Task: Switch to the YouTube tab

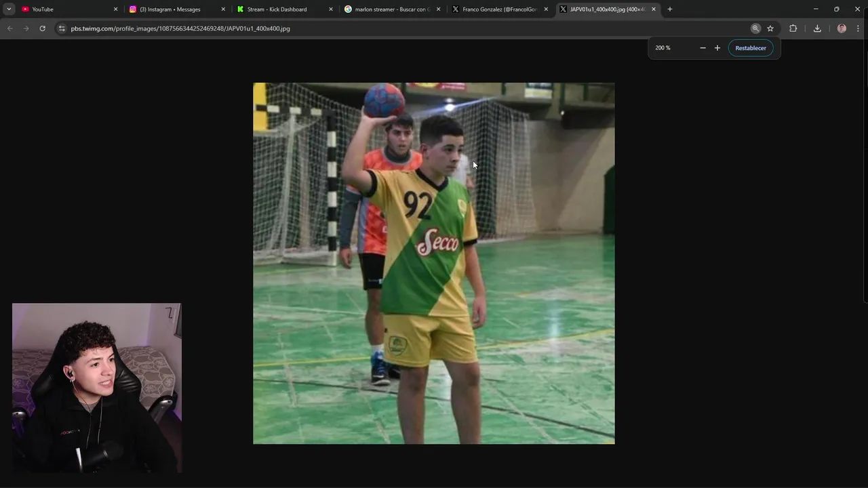Action: tap(68, 9)
